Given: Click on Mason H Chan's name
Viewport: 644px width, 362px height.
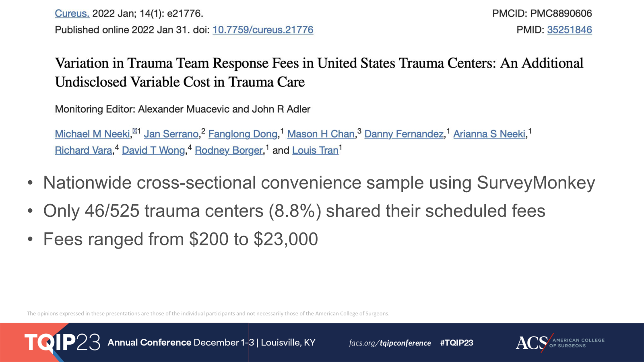Looking at the screenshot, I should 321,134.
